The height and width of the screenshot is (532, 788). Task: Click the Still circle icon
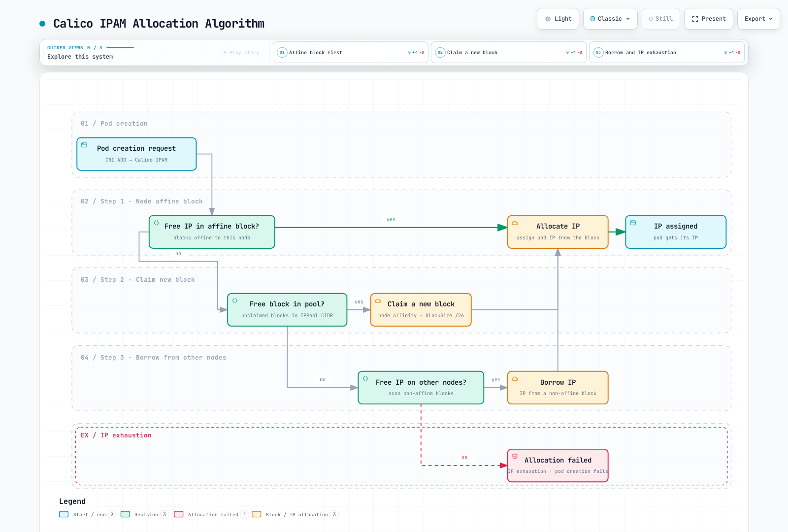tap(651, 19)
